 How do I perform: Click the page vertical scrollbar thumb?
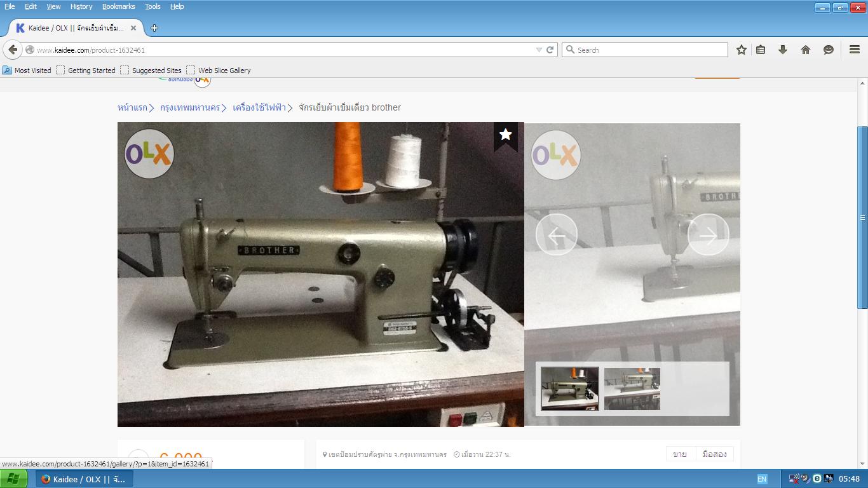pos(862,217)
